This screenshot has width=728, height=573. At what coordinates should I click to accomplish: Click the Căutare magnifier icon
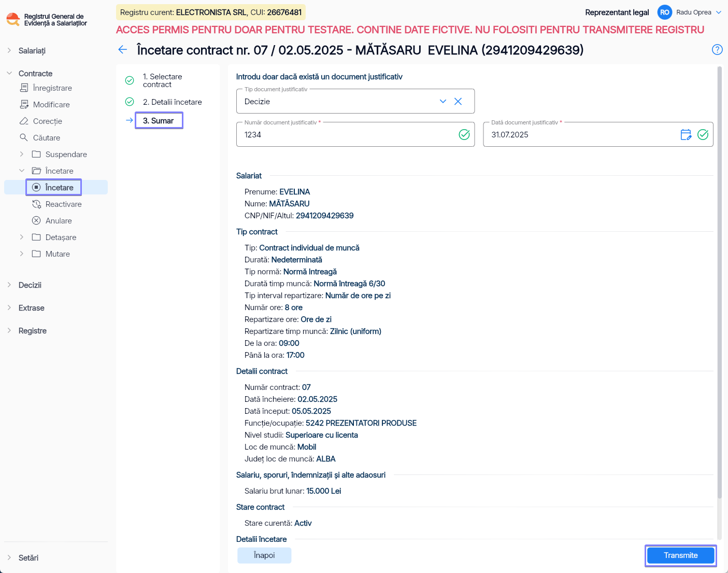tap(24, 137)
